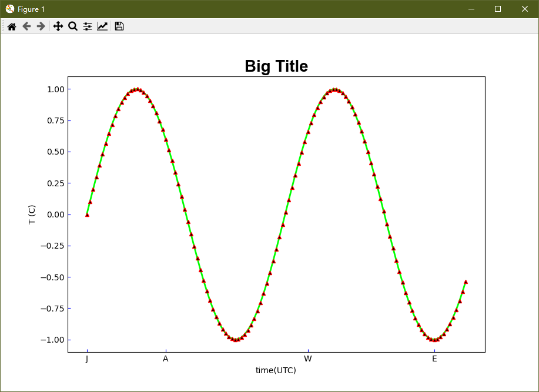Minimize the Figure 1 window
539x392 pixels.
click(471, 9)
